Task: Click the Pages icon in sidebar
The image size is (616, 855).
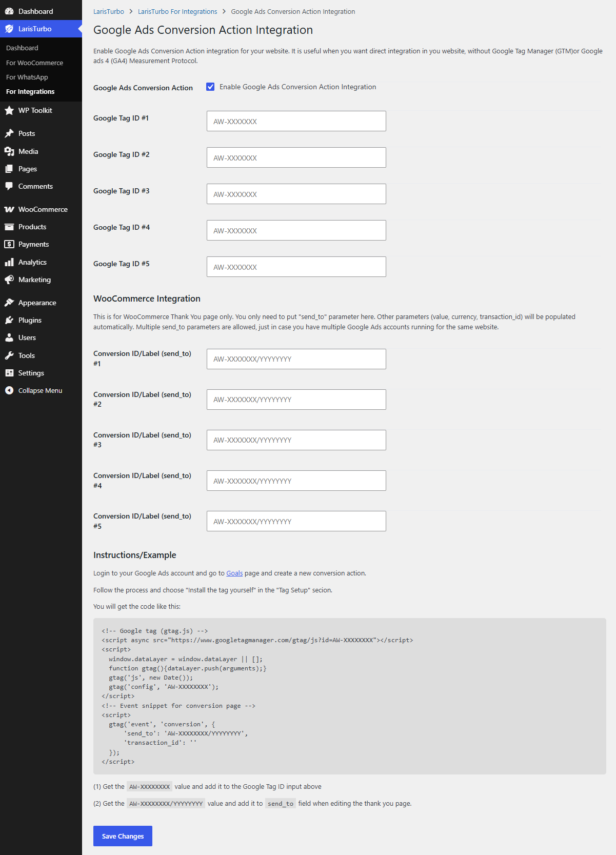Action: click(x=9, y=169)
